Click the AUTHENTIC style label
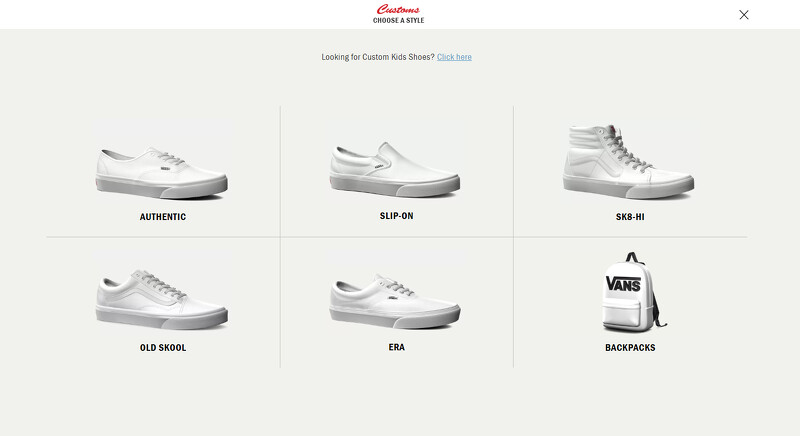 click(x=163, y=217)
